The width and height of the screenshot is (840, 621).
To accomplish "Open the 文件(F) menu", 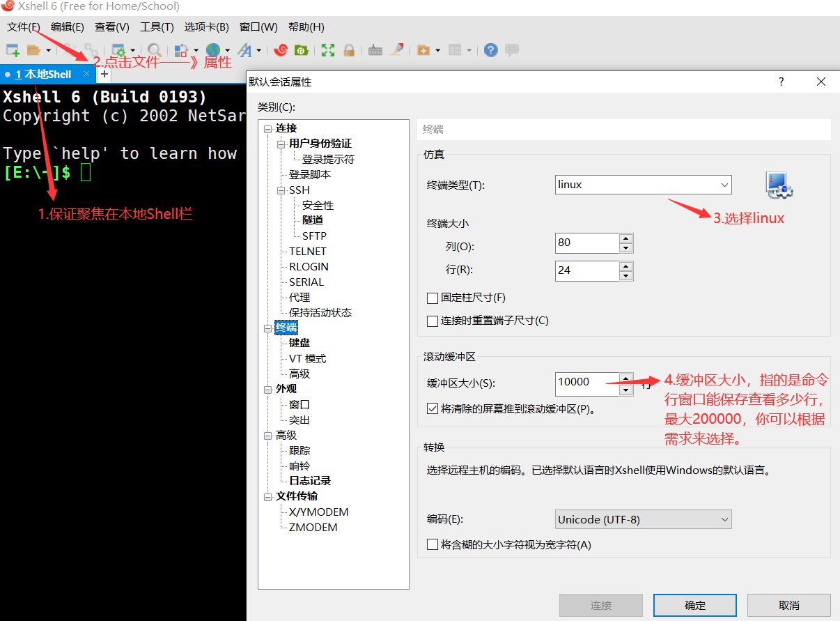I will pos(24,27).
